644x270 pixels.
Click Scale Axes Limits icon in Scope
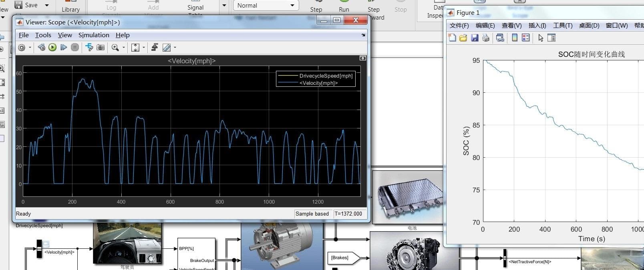pos(135,48)
